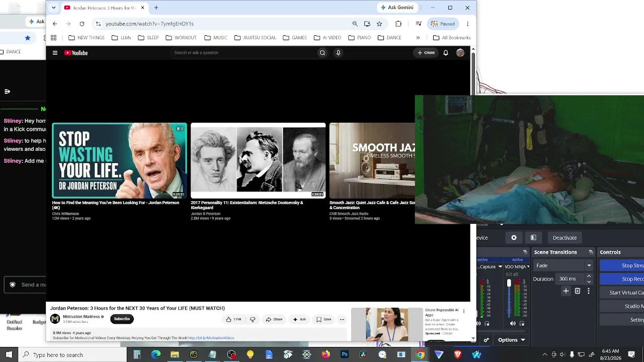This screenshot has width=644, height=362.
Task: Click Deactivate in OBS
Action: coord(565,238)
